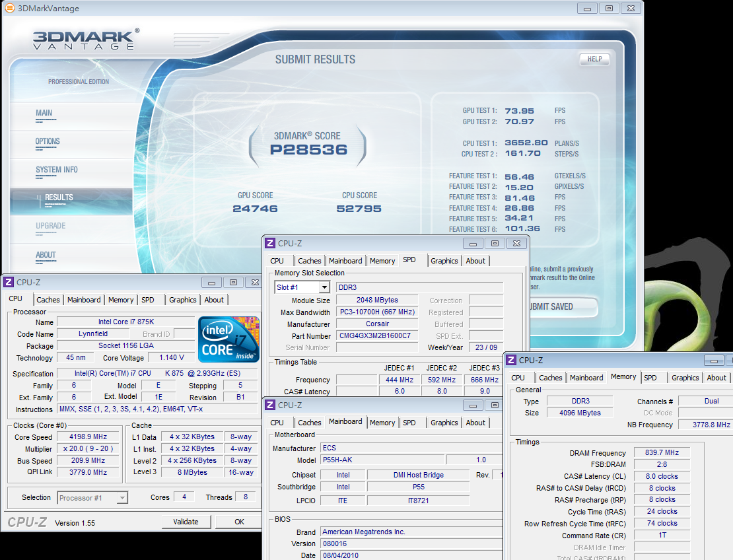
Task: Click the Command Rate value 1T
Action: [x=662, y=535]
